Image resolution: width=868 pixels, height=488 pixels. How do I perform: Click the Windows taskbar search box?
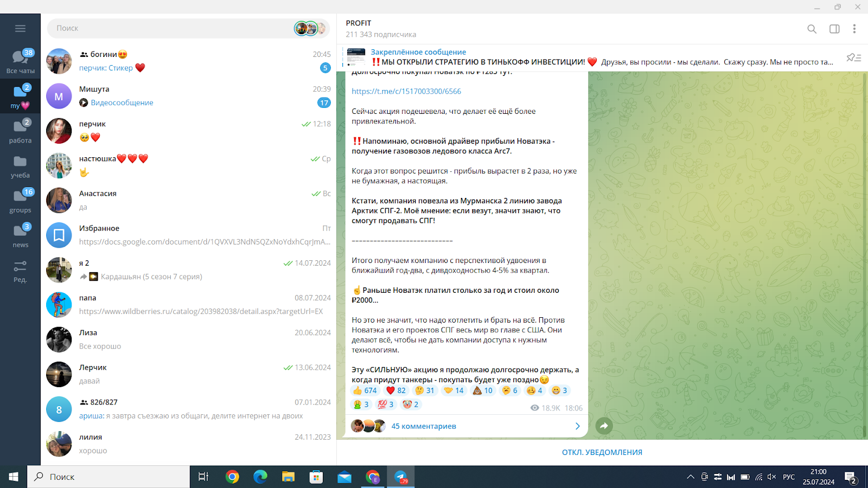(x=108, y=477)
